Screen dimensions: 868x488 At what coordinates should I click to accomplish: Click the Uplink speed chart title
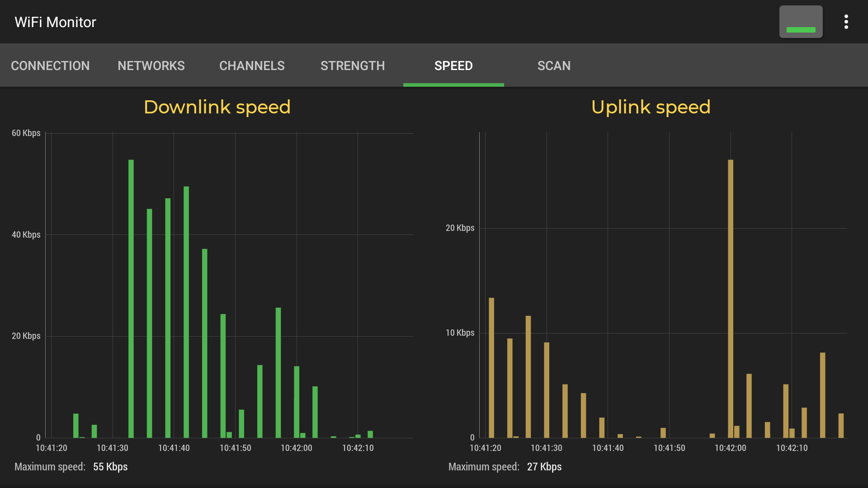point(651,107)
